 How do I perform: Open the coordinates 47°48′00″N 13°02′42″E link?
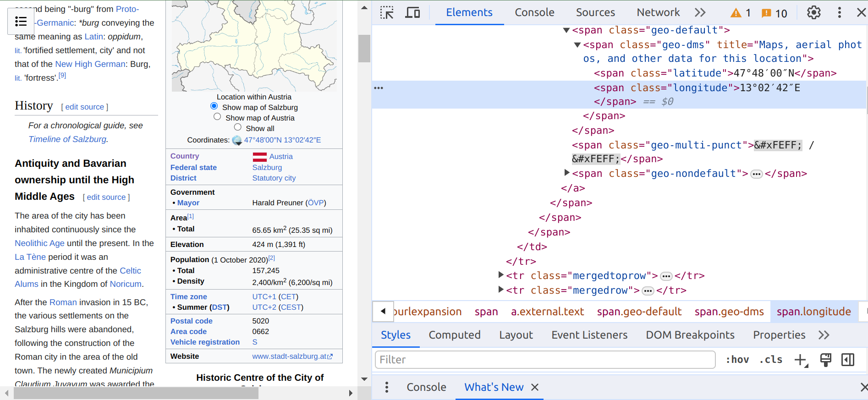pyautogui.click(x=282, y=140)
